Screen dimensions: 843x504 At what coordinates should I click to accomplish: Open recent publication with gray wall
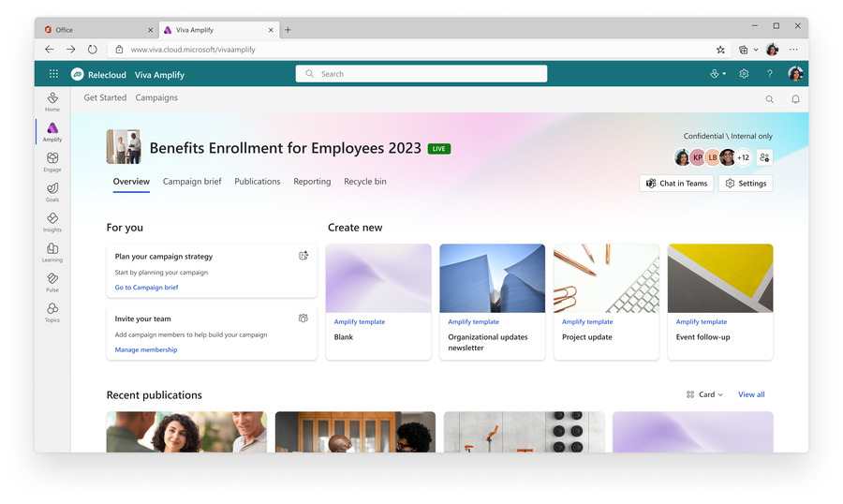(x=525, y=432)
